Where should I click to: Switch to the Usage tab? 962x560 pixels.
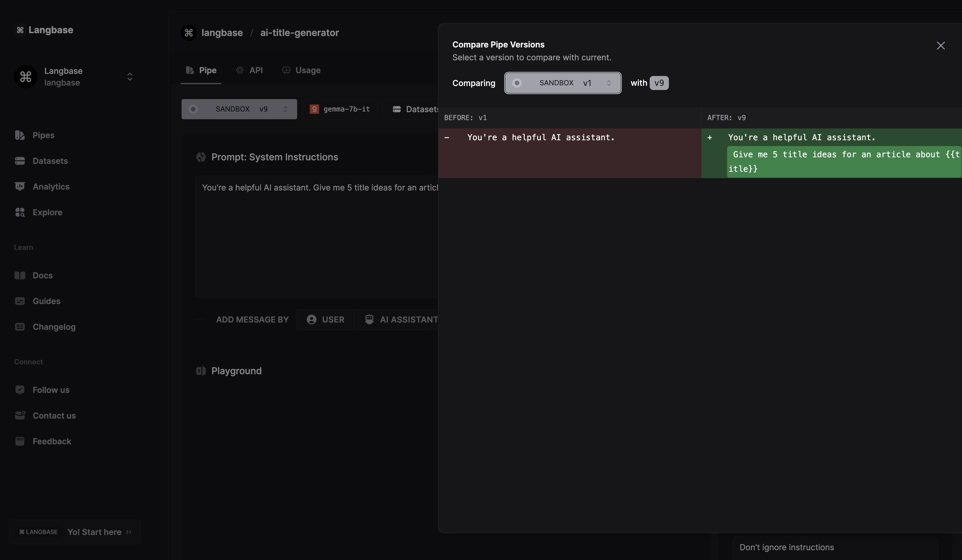[x=302, y=70]
